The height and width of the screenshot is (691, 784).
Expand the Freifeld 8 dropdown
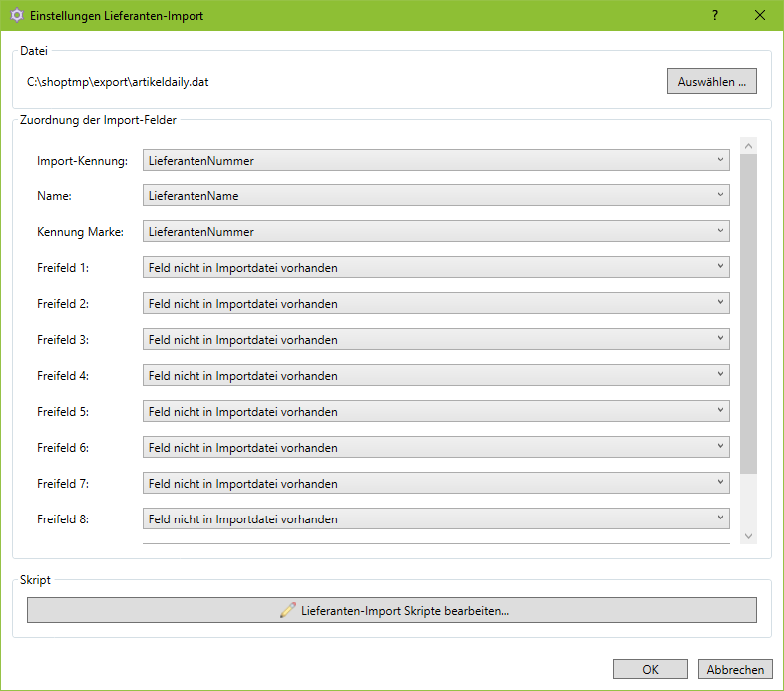pyautogui.click(x=436, y=518)
